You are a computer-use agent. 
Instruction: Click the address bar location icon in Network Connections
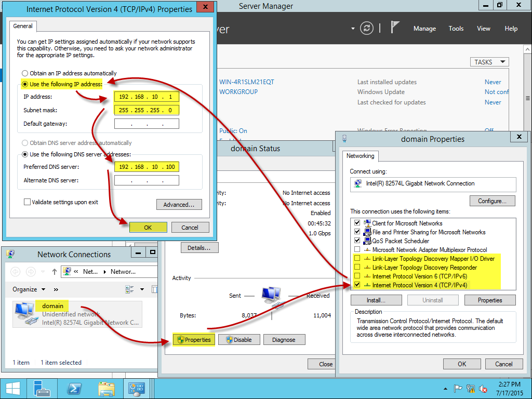tap(67, 271)
